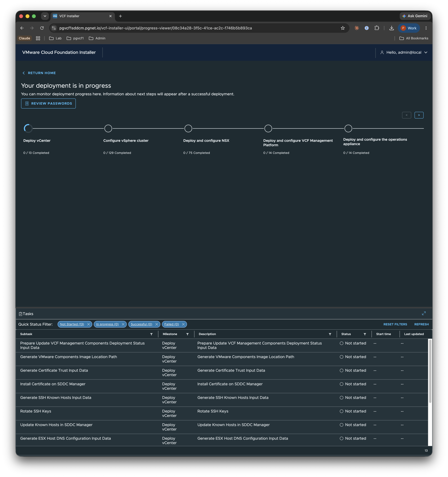Open the Hello, admin@local user dropdown
The image size is (448, 477).
tap(404, 52)
